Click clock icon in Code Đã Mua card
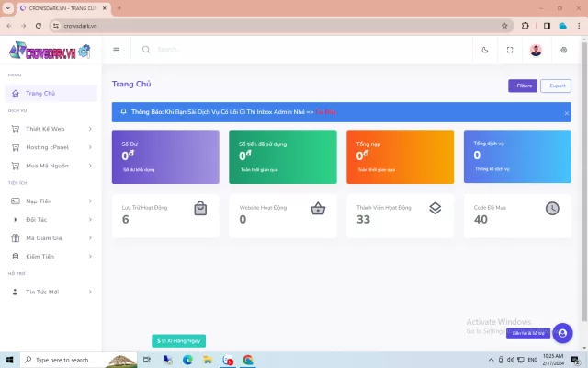 tap(552, 209)
